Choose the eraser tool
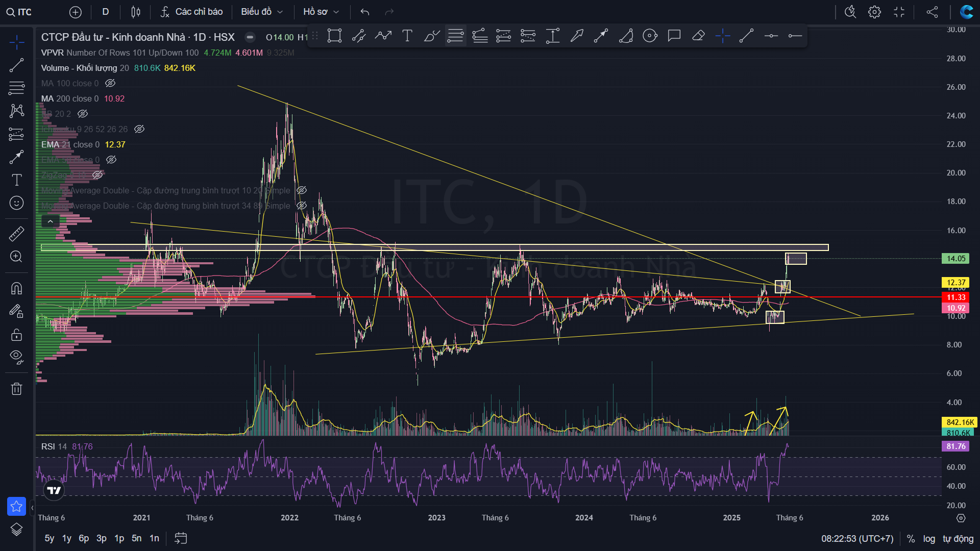The width and height of the screenshot is (980, 551). tap(698, 36)
